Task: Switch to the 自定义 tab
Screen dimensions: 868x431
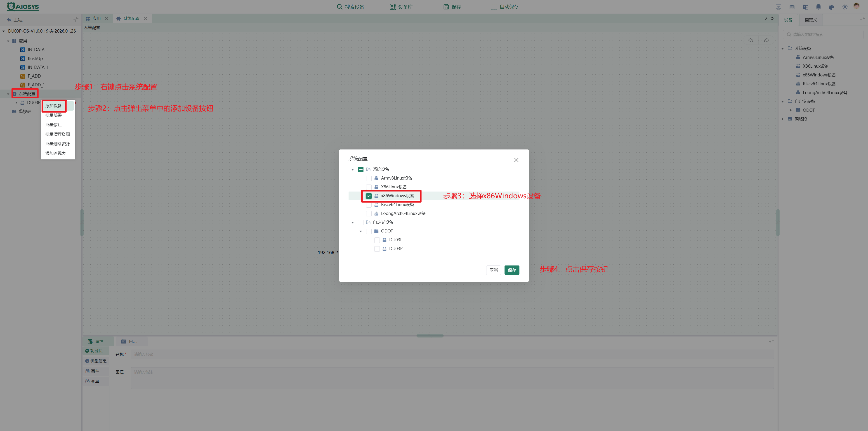Action: pyautogui.click(x=811, y=19)
